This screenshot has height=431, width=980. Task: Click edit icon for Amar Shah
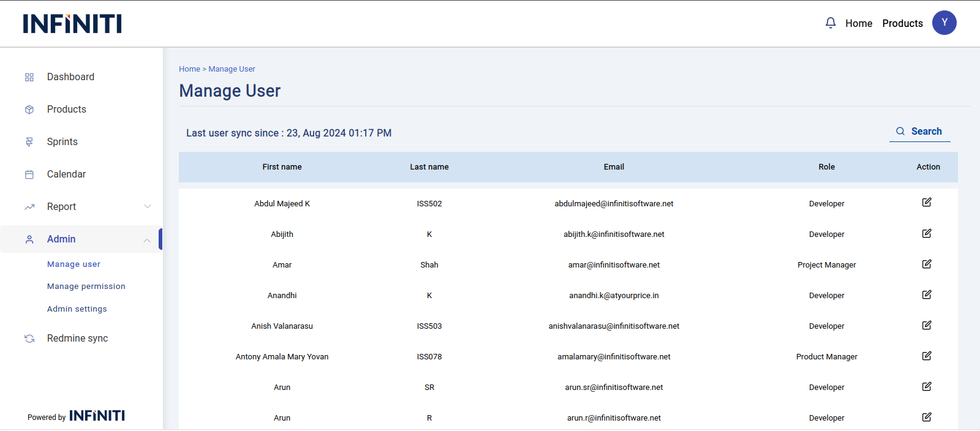[927, 264]
